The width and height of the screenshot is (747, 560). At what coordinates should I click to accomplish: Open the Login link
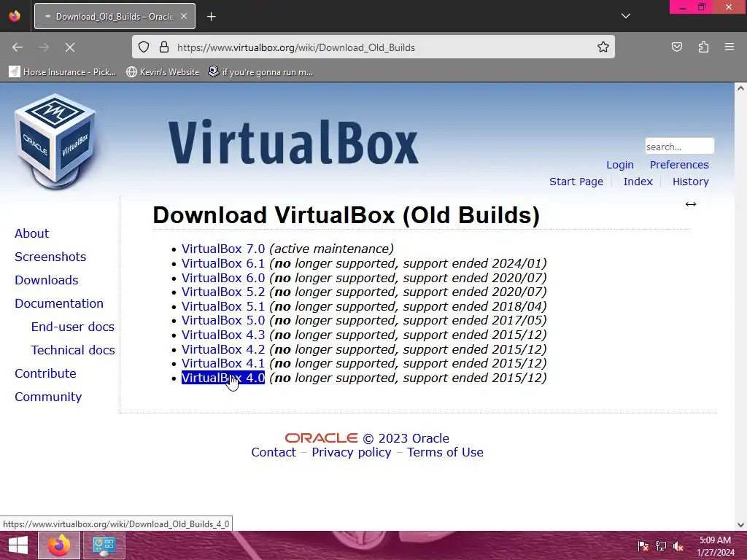(620, 165)
